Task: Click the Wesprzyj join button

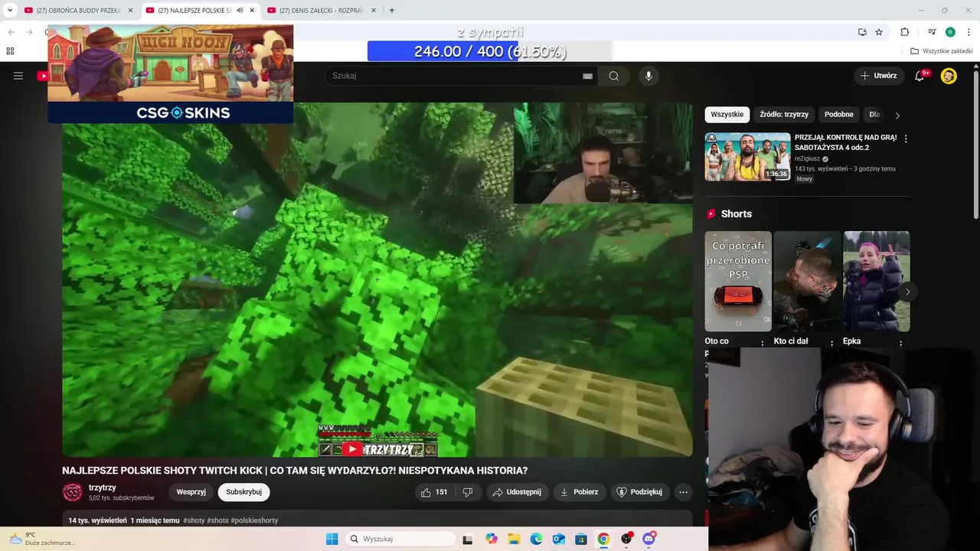Action: point(191,492)
